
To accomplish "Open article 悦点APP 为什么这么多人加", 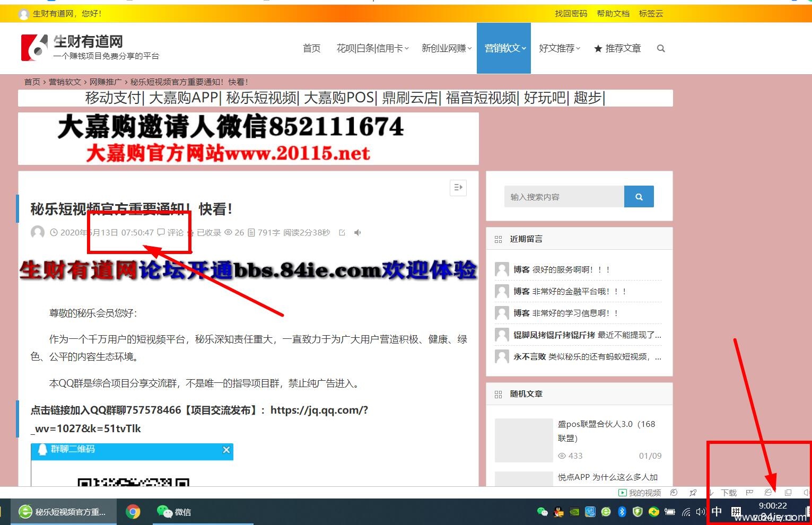I will [x=608, y=477].
